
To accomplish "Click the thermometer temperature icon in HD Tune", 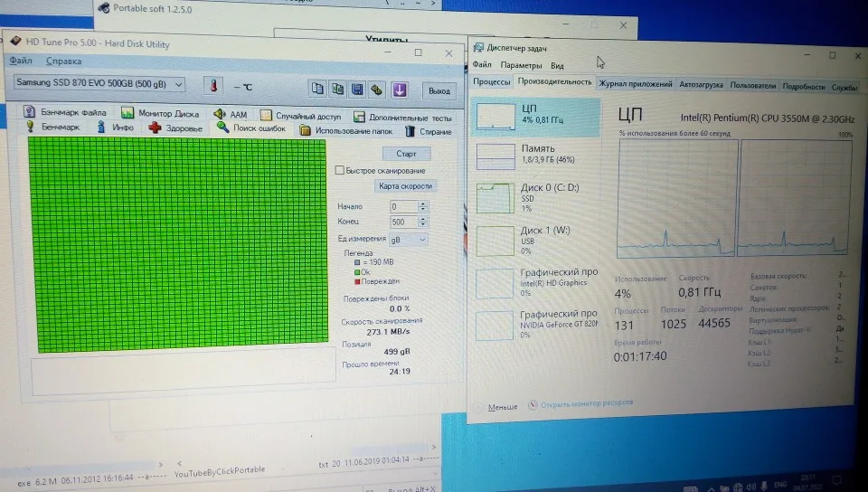I will point(213,86).
